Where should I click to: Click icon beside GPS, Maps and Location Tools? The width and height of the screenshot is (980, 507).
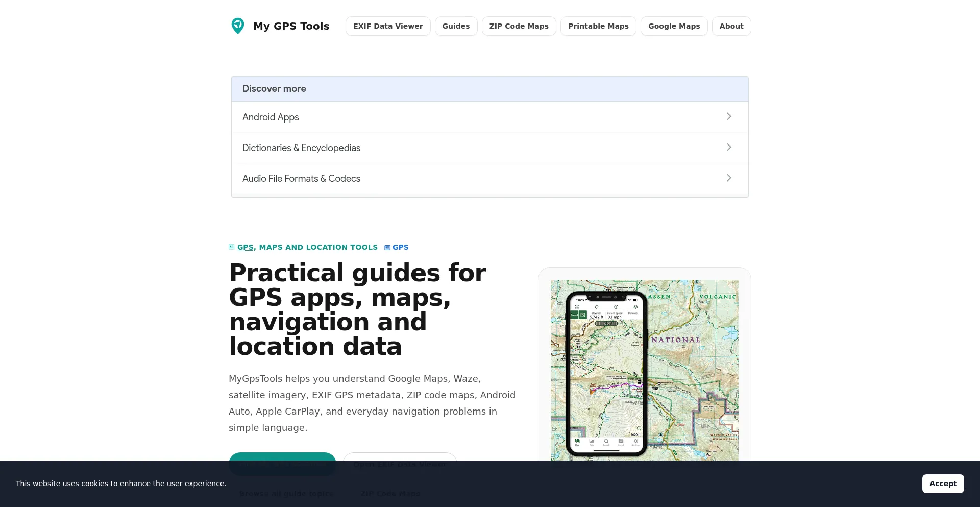point(232,247)
